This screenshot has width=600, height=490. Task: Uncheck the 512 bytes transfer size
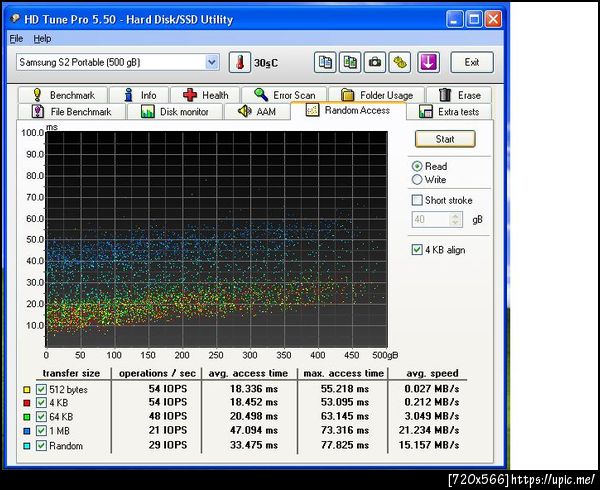tap(41, 389)
